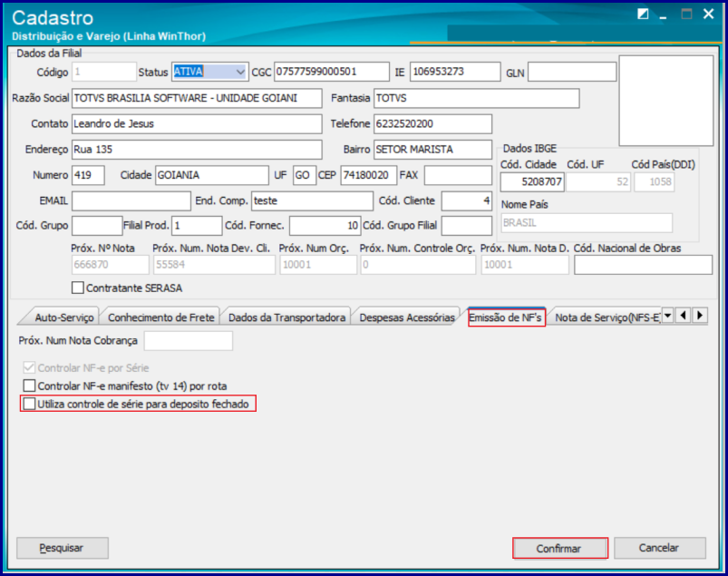
Task: Click the Pesquisar button
Action: tap(63, 548)
